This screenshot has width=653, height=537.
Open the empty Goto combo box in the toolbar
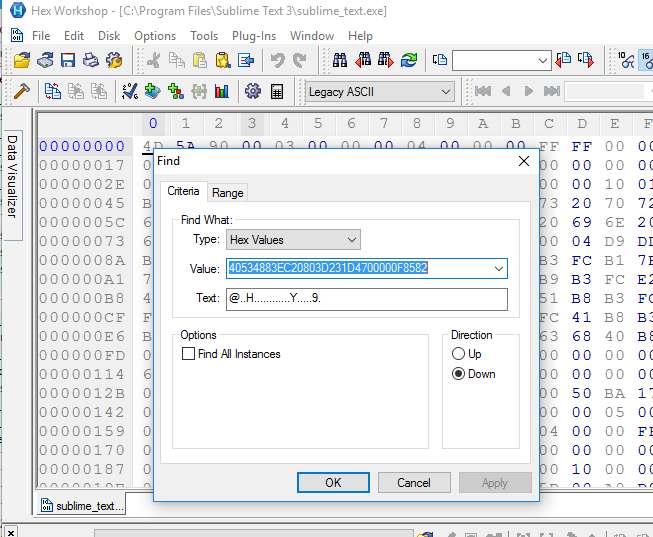502,61
